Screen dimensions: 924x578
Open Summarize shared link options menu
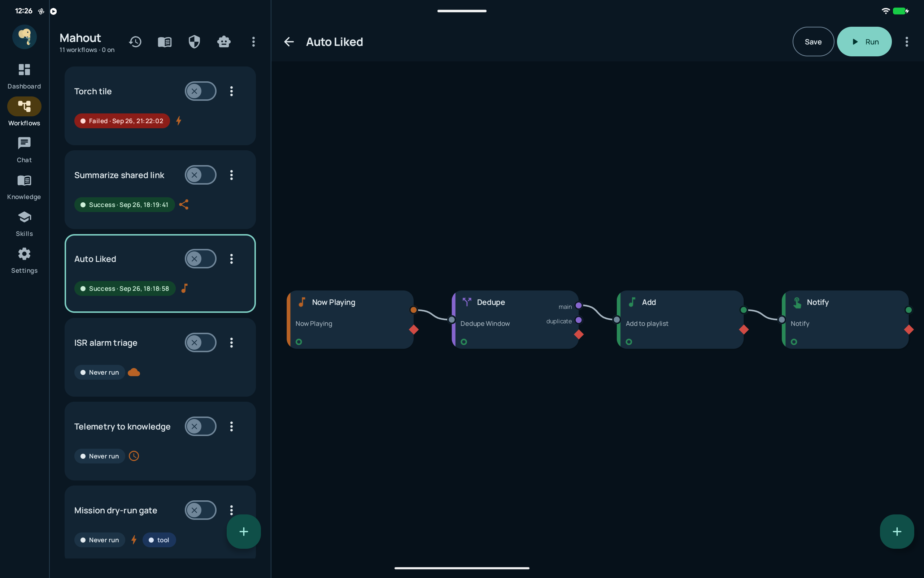pos(231,175)
